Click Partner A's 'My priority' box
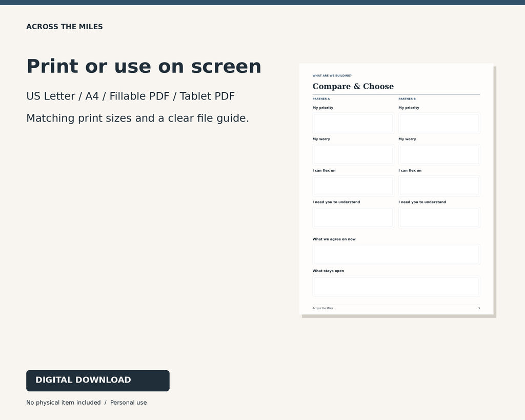The width and height of the screenshot is (525, 420). [x=353, y=123]
